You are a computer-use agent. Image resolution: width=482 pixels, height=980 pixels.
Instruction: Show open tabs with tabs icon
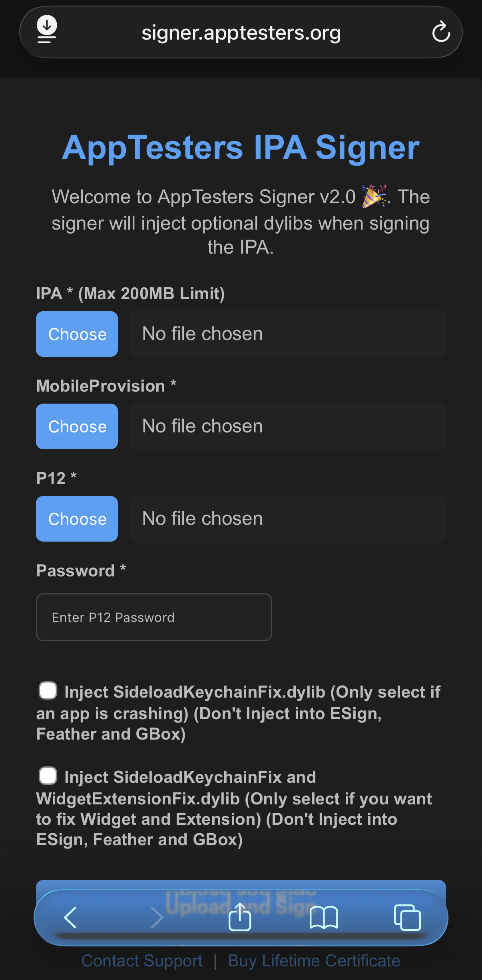click(x=407, y=917)
